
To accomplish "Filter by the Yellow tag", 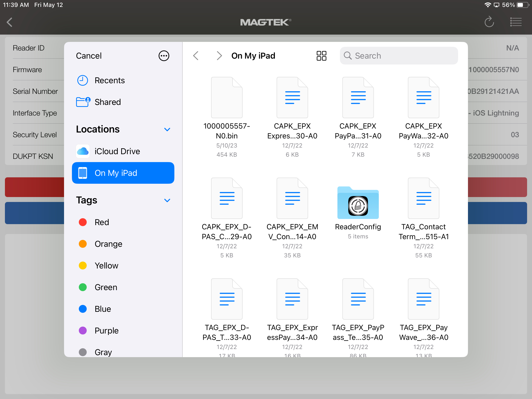I will point(123,266).
